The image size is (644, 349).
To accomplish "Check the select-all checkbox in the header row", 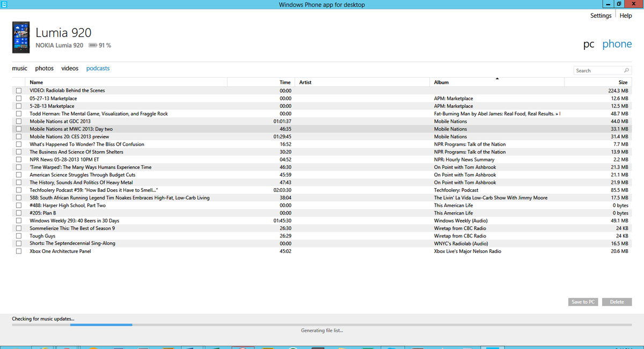I will pos(19,82).
